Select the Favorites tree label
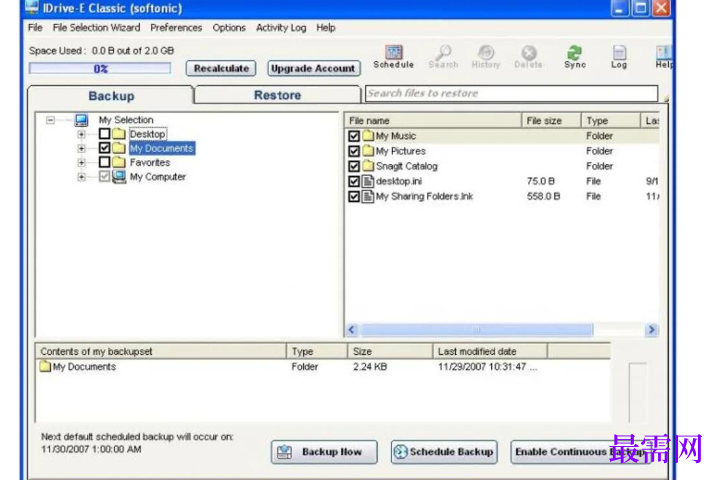The width and height of the screenshot is (721, 480). click(150, 162)
